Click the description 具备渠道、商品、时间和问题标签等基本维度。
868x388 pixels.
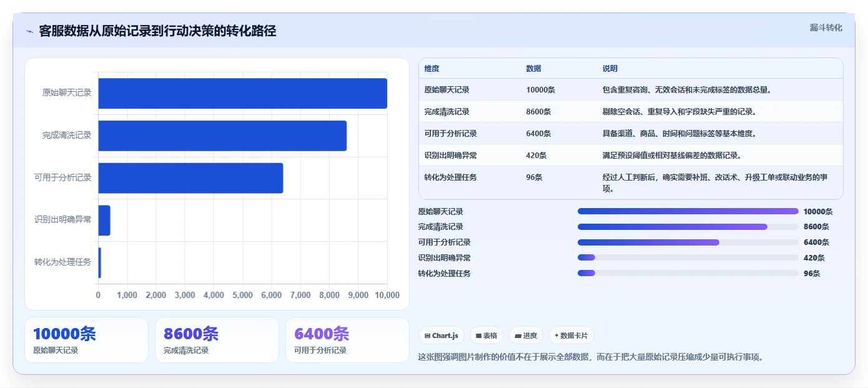(679, 134)
